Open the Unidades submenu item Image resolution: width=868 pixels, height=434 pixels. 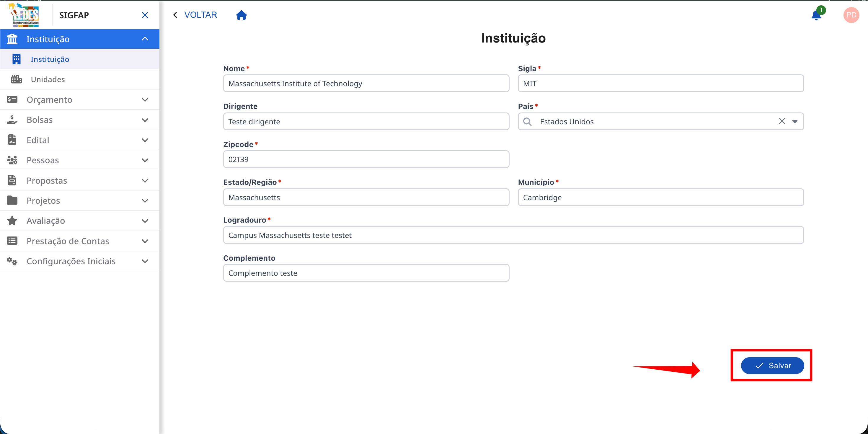click(48, 79)
